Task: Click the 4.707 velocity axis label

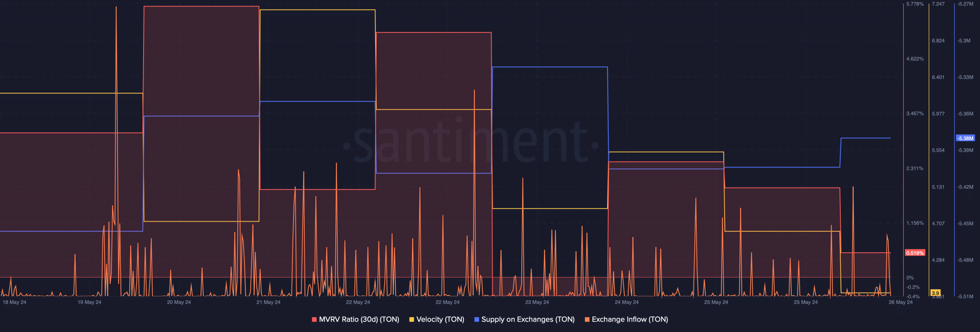Action: tap(938, 223)
